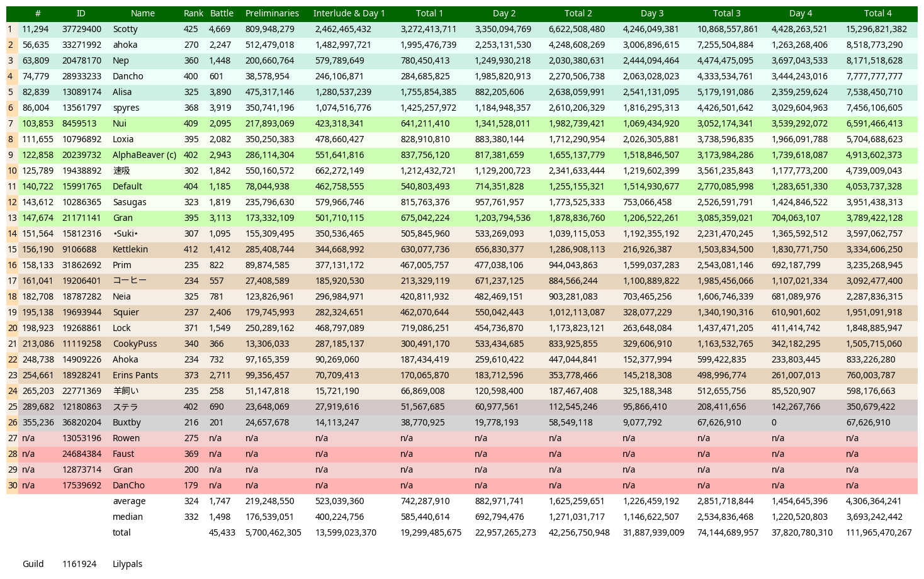Screen dimensions: 924x579
Task: Click the name cell '羊飼い'
Action: [x=126, y=391]
